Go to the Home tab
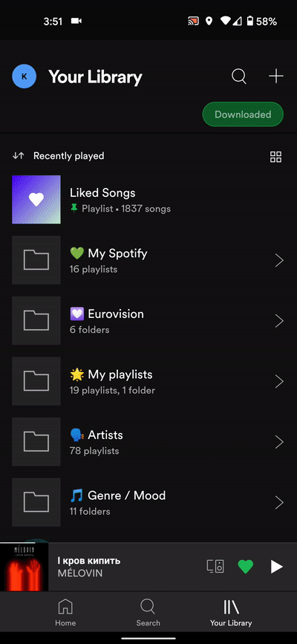Viewport: 297px width, 644px height. click(65, 612)
